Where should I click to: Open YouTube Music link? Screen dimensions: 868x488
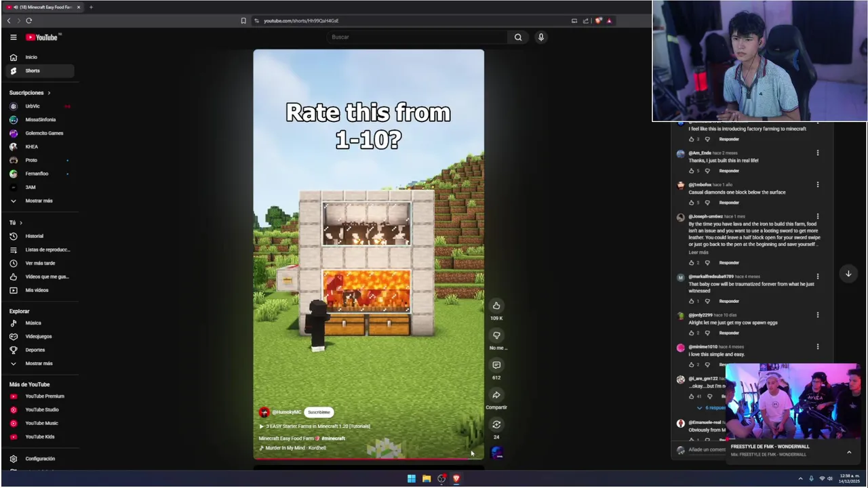pyautogui.click(x=40, y=423)
